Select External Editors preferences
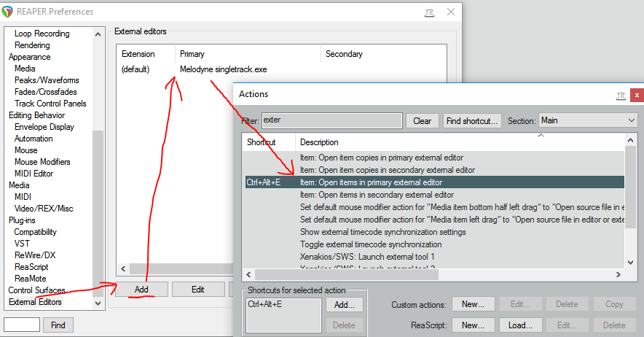This screenshot has width=644, height=337. (35, 302)
